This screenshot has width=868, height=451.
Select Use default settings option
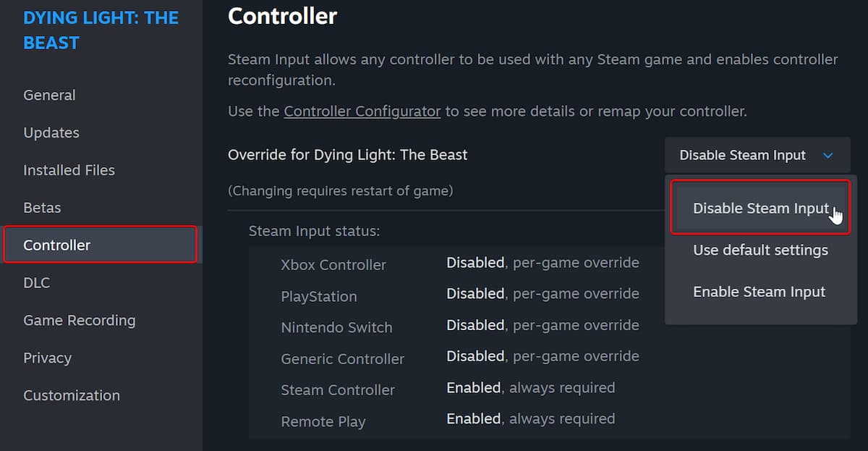(760, 250)
